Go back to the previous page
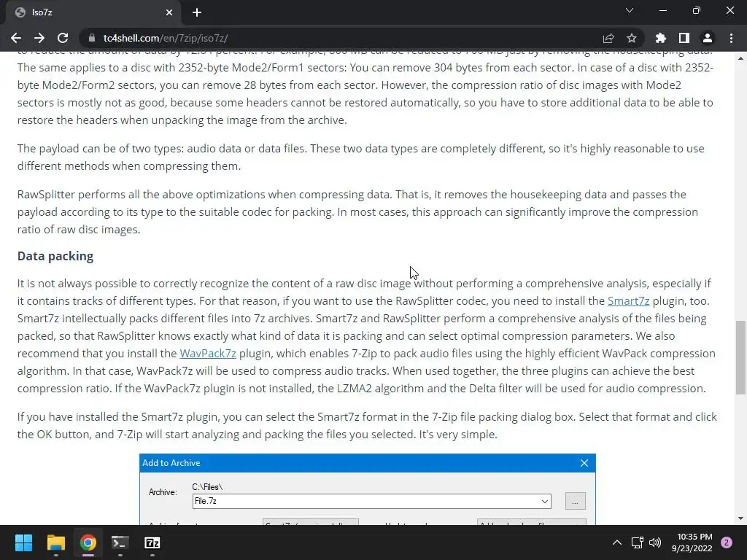The width and height of the screenshot is (747, 560). tap(16, 38)
